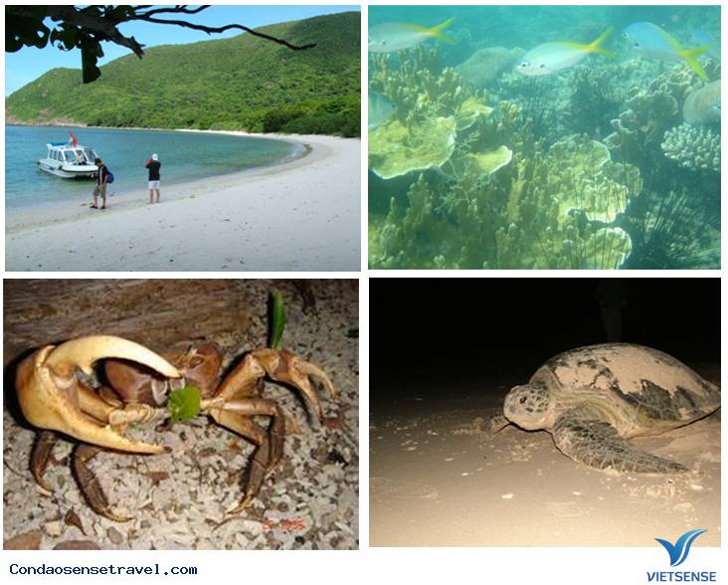
Task: Select the coral reef underwater photo
Action: point(544,137)
